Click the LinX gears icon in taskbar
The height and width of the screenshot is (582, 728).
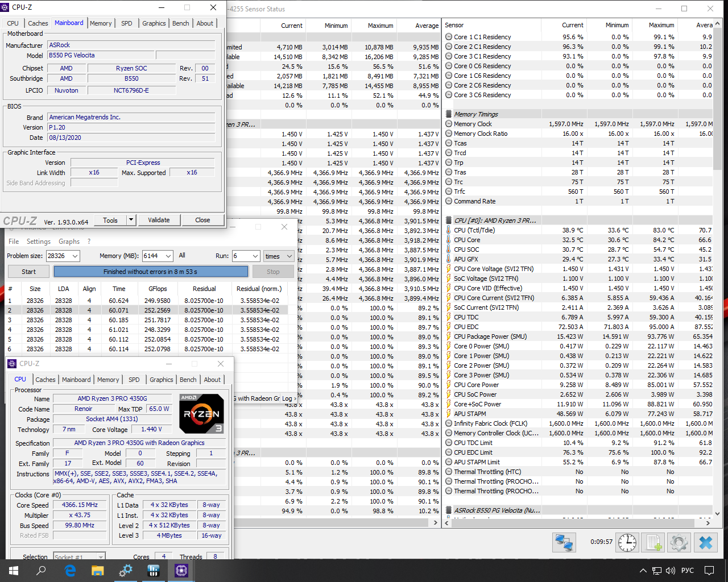coord(126,571)
